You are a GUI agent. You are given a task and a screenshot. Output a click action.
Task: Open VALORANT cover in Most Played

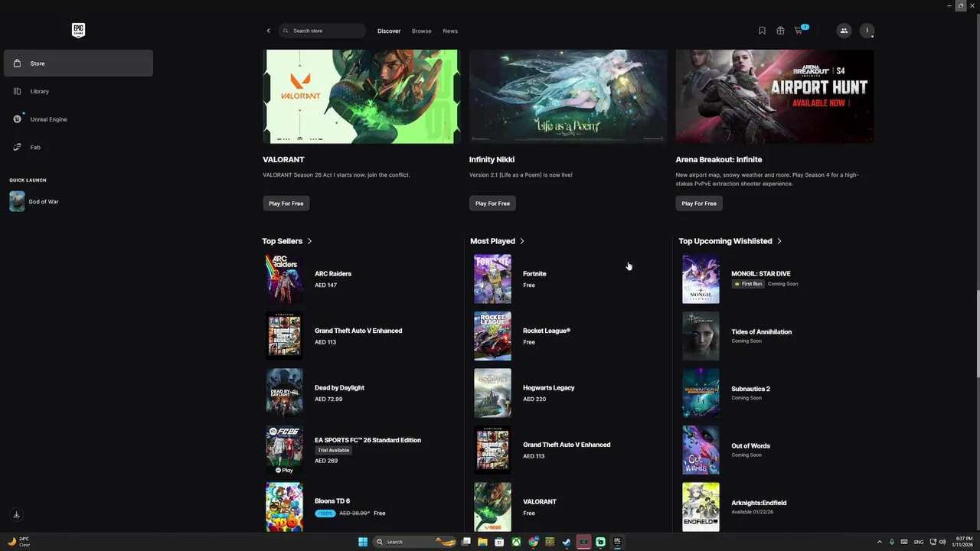(x=492, y=507)
